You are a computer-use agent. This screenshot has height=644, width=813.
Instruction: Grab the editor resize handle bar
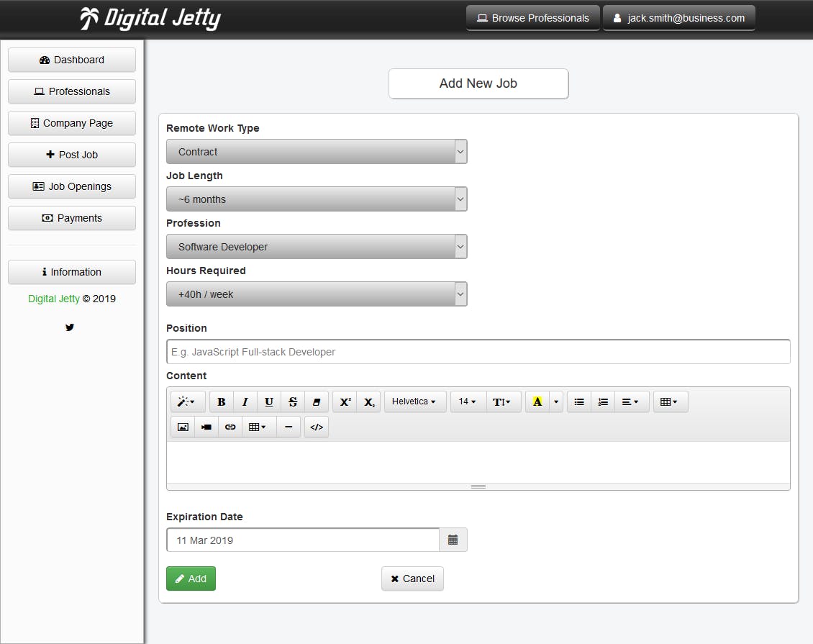click(x=478, y=487)
